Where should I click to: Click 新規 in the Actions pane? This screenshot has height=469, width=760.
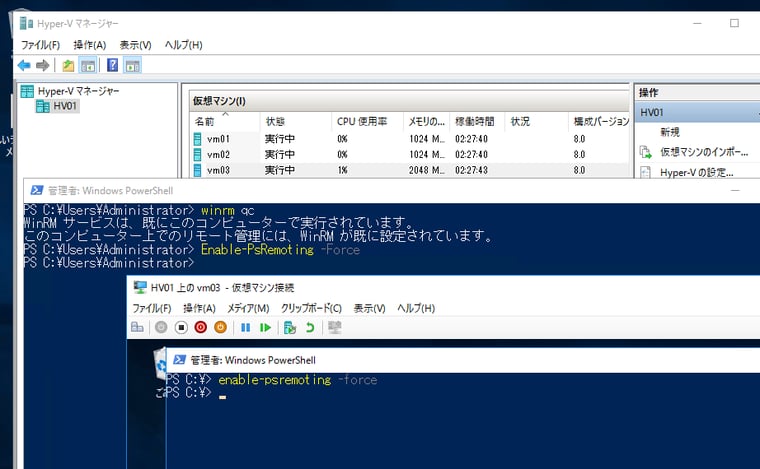(x=670, y=132)
